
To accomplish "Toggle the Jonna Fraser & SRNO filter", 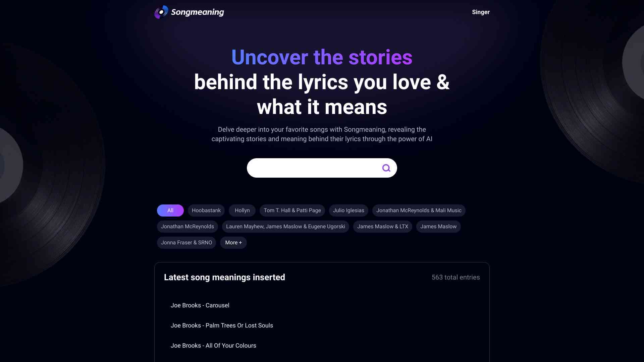I will coord(186,243).
